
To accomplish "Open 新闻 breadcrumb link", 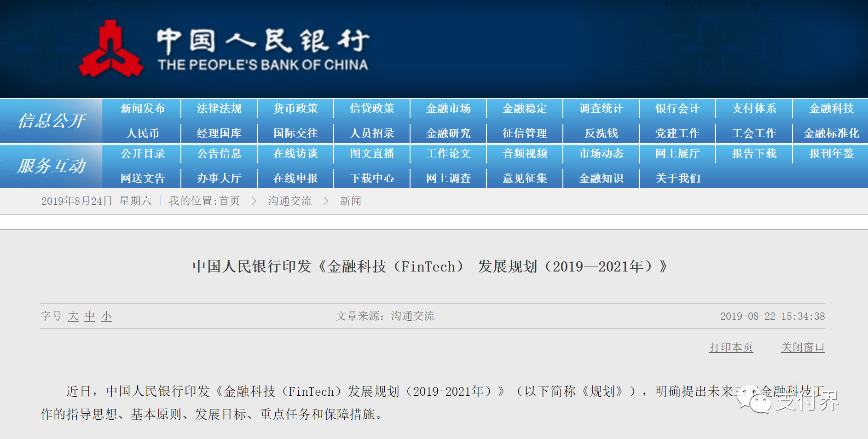I will [x=351, y=201].
